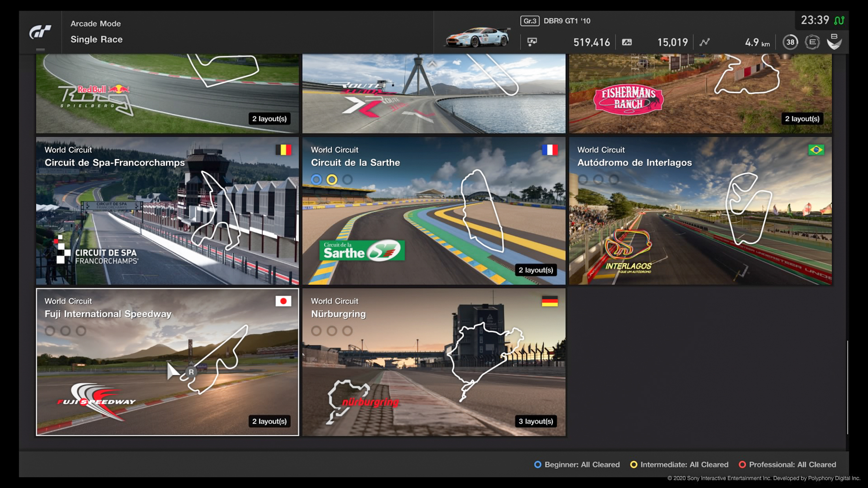Click the Single Race header label
868x488 pixels.
point(96,39)
